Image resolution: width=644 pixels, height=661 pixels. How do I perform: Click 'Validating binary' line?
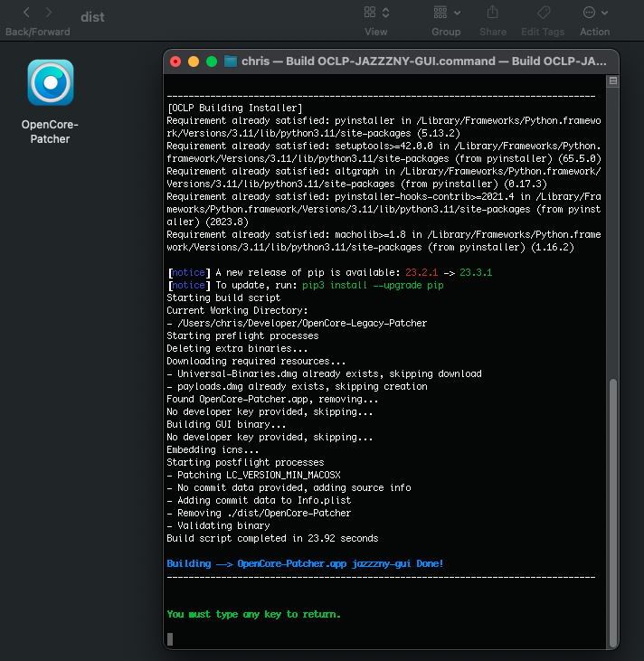click(219, 525)
